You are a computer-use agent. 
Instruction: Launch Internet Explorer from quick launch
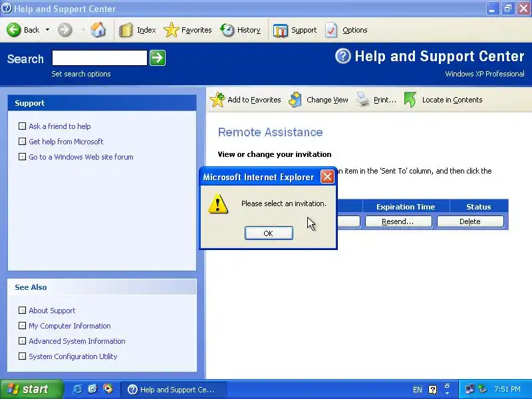[77, 389]
